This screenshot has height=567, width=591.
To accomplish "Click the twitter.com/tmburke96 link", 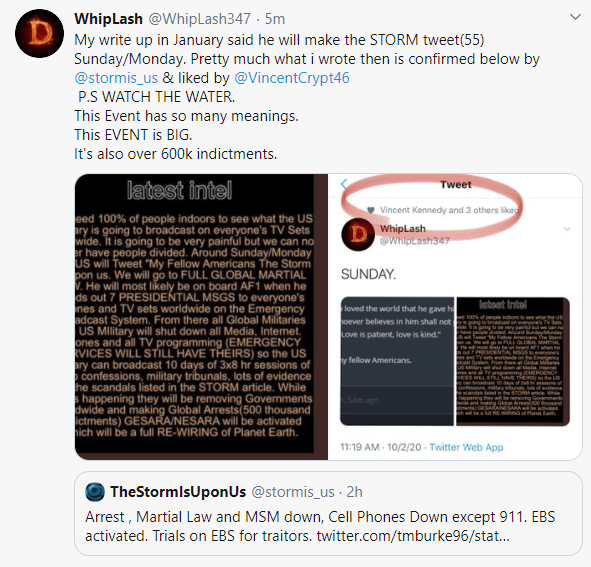I will click(x=413, y=535).
